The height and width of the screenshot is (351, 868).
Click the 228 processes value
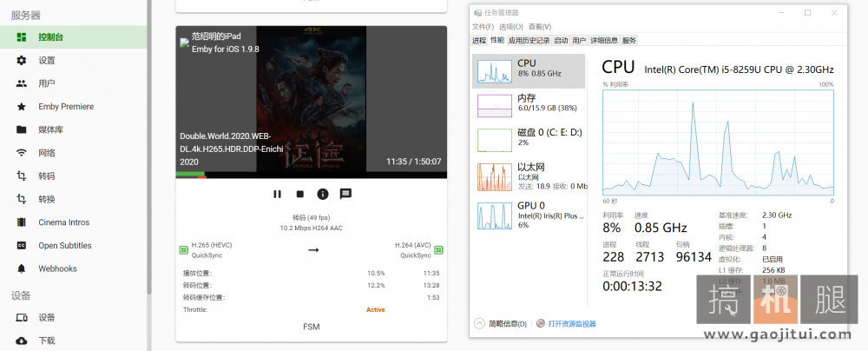click(614, 257)
